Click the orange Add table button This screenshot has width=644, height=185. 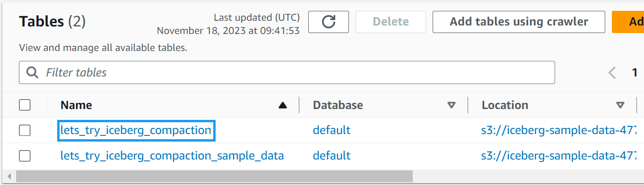coord(628,22)
